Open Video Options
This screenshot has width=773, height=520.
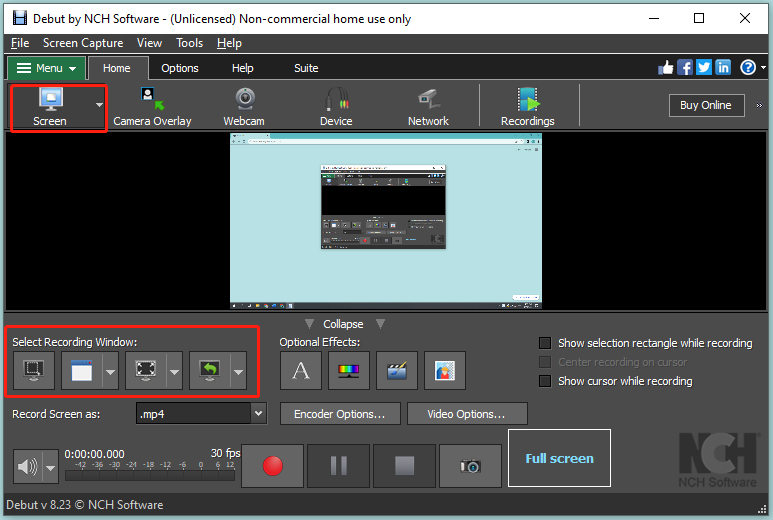click(x=466, y=414)
